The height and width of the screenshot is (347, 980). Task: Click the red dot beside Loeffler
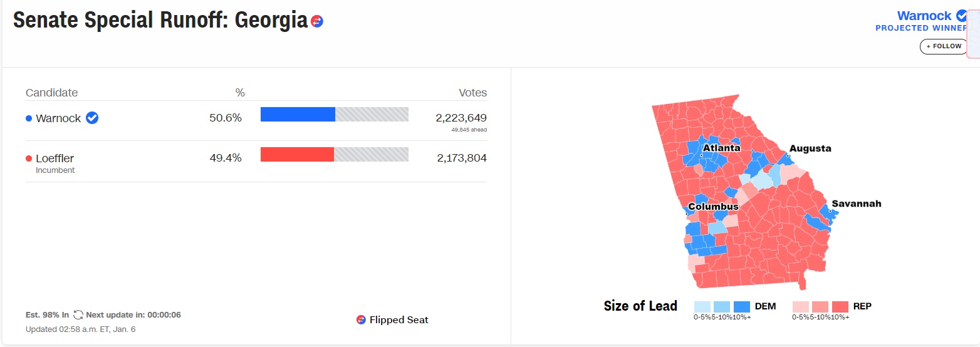pyautogui.click(x=29, y=158)
